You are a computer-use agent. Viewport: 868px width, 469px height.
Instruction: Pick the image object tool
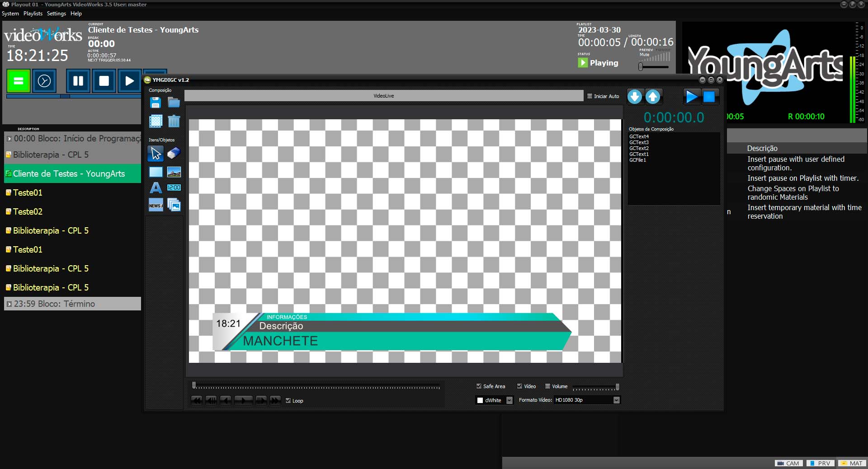point(174,172)
